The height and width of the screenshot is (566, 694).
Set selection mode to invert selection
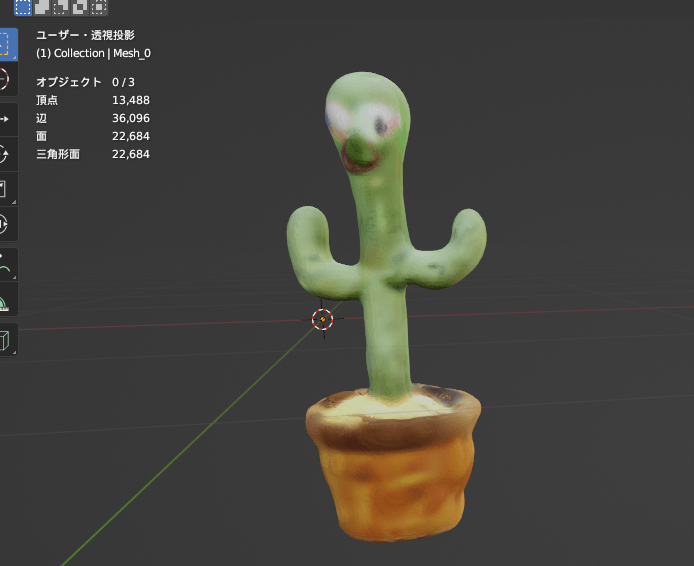coord(80,7)
